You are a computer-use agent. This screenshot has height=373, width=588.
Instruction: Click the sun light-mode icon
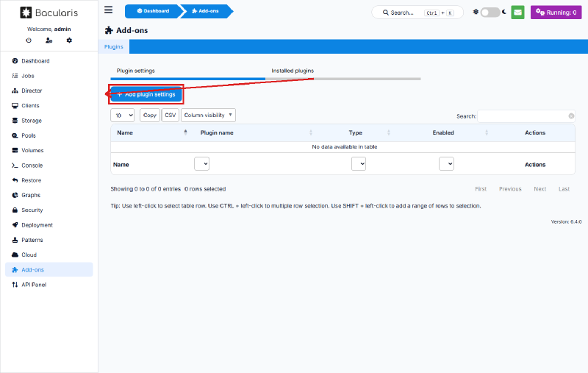click(476, 12)
